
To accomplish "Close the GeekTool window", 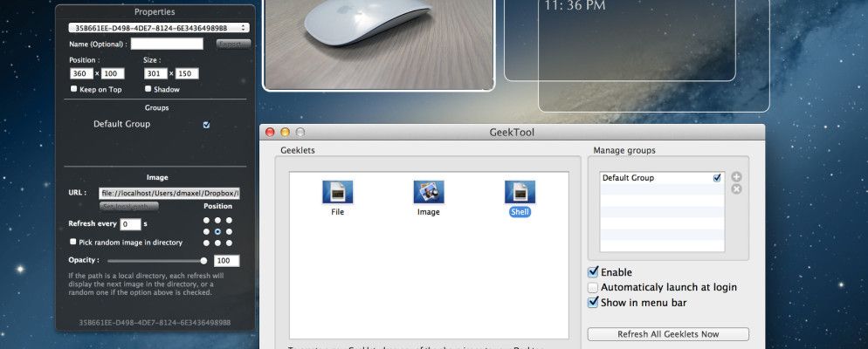I will pyautogui.click(x=270, y=133).
